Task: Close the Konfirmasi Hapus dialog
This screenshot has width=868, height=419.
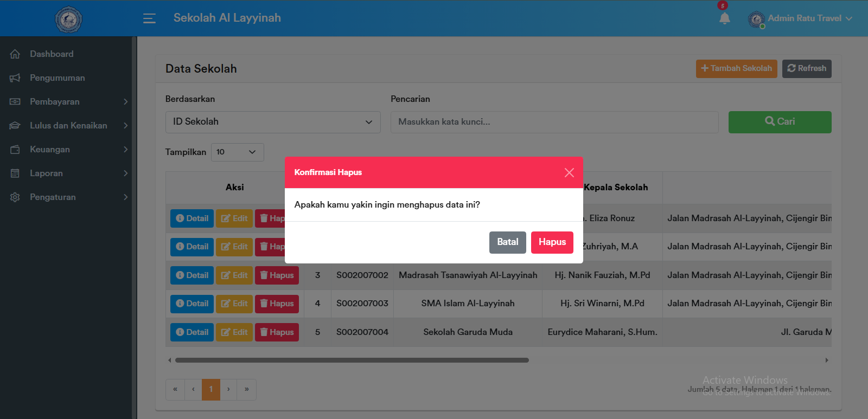Action: pyautogui.click(x=569, y=172)
